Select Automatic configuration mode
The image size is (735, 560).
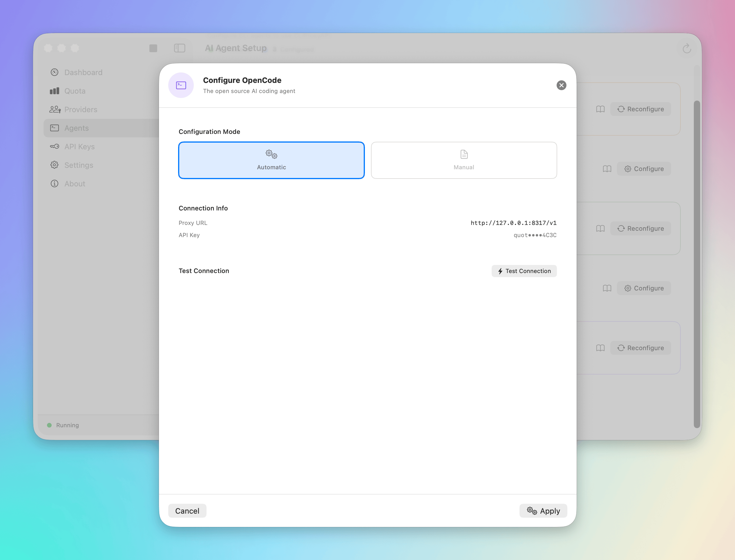[271, 160]
